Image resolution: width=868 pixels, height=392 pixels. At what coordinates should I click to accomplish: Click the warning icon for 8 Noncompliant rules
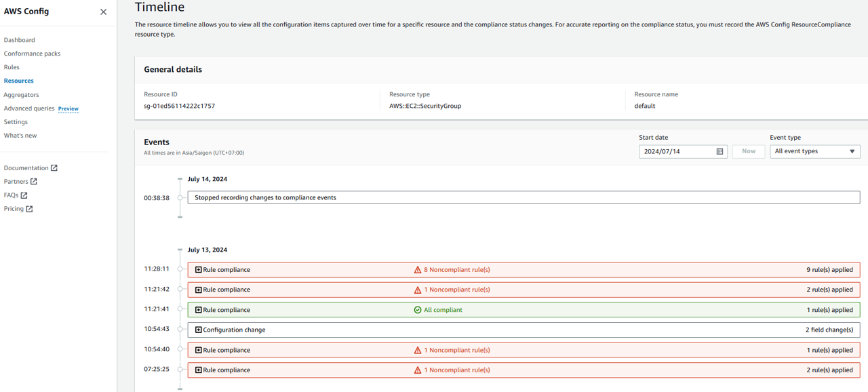tap(418, 270)
